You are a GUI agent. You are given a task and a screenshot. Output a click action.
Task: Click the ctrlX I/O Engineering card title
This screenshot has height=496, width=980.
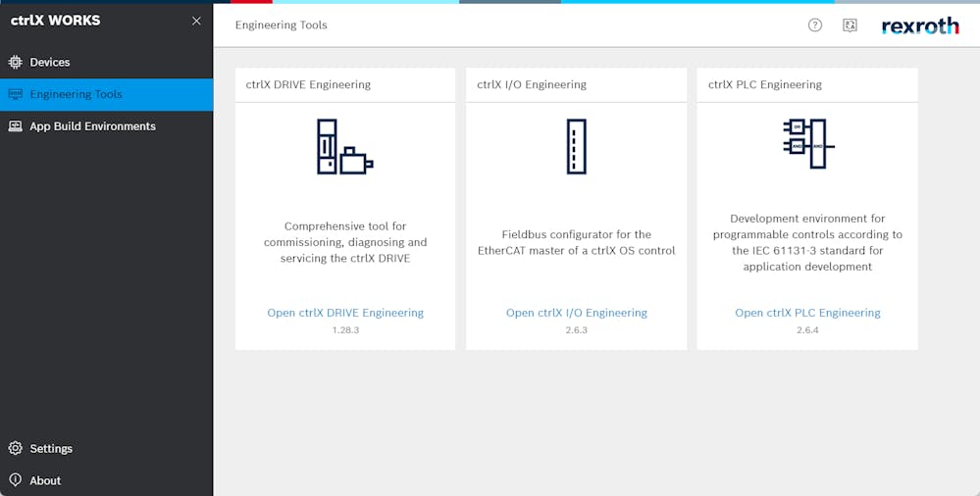pos(532,85)
